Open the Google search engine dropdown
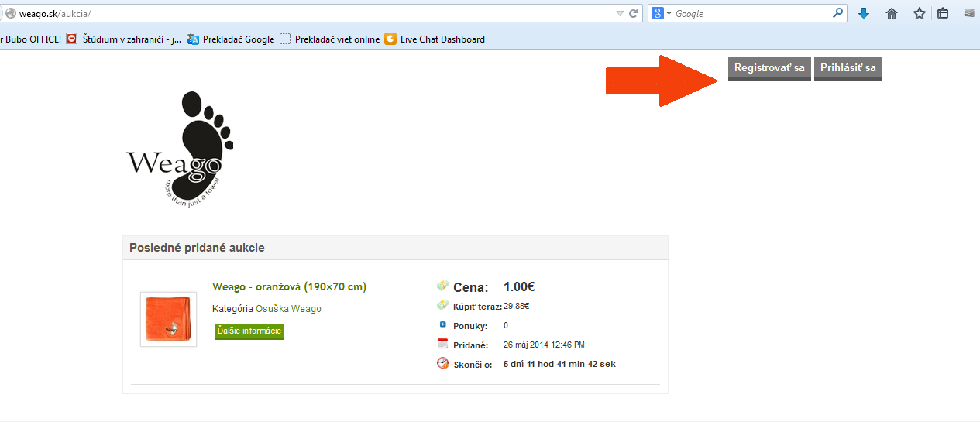The image size is (980, 422). [x=660, y=14]
